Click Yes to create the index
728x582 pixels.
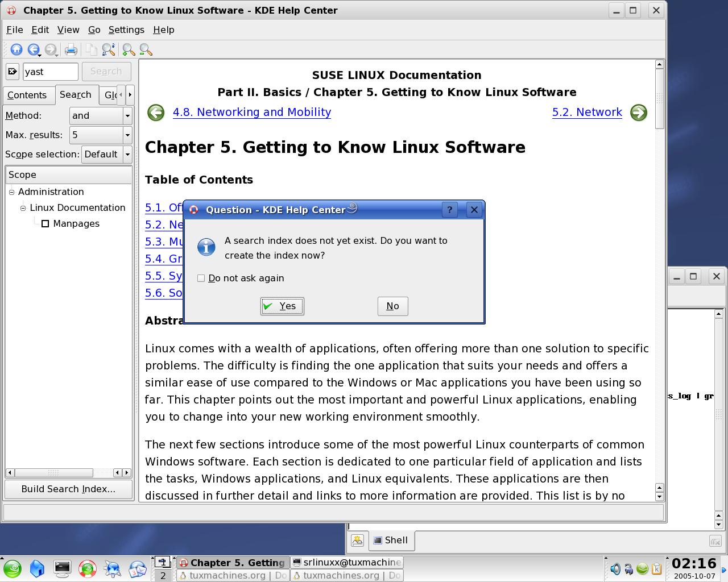(282, 306)
